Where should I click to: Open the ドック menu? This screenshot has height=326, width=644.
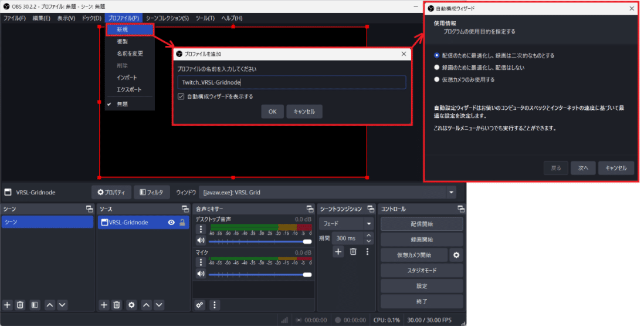(91, 18)
